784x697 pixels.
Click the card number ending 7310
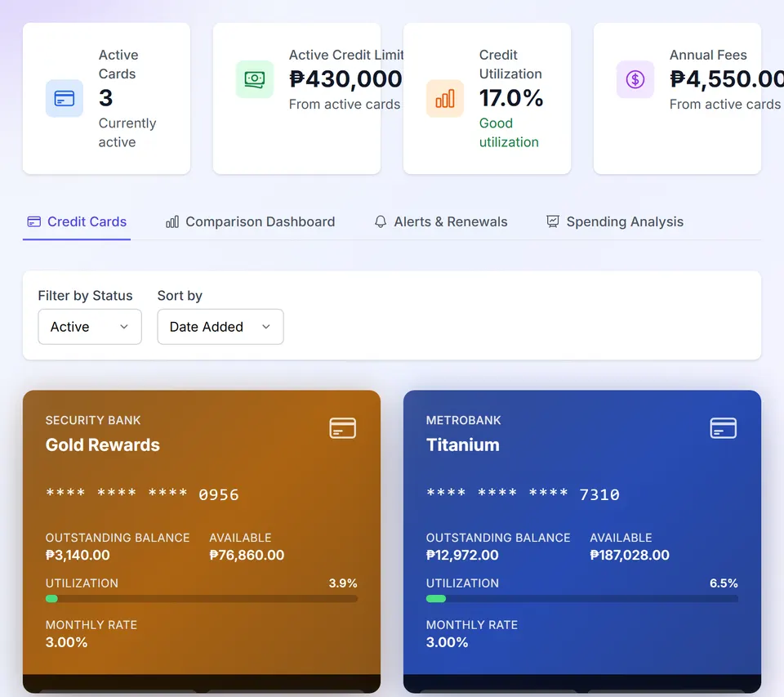(523, 494)
